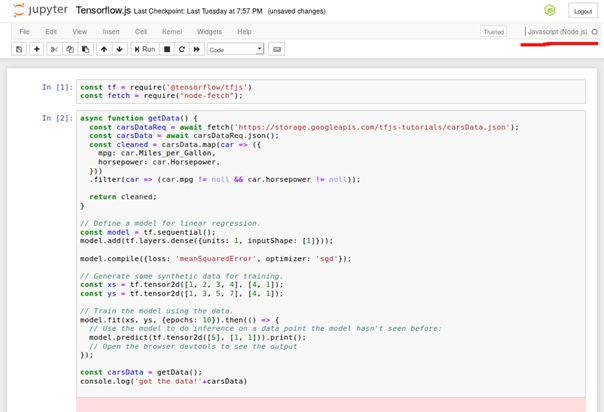Click the kernel idle indicator circle

[595, 32]
